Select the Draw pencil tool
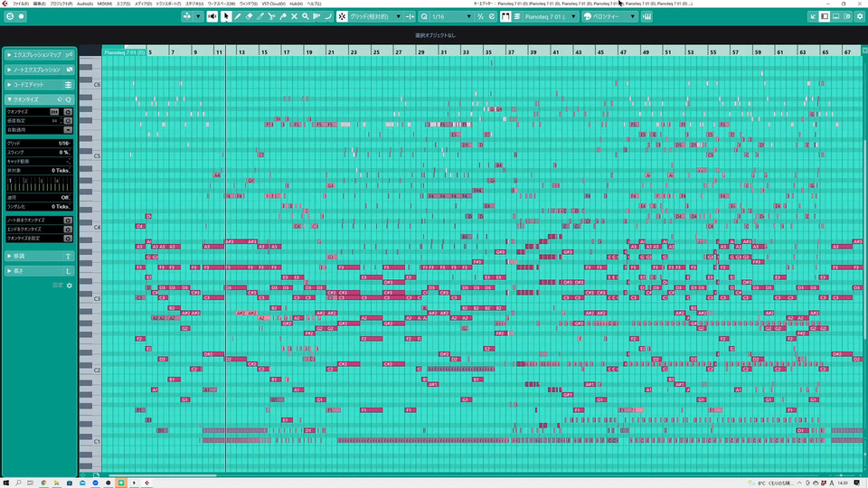The image size is (868, 488). pos(238,16)
